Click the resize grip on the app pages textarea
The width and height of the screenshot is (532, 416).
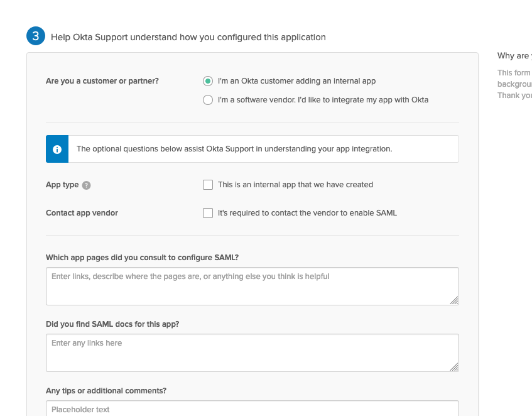pyautogui.click(x=454, y=302)
